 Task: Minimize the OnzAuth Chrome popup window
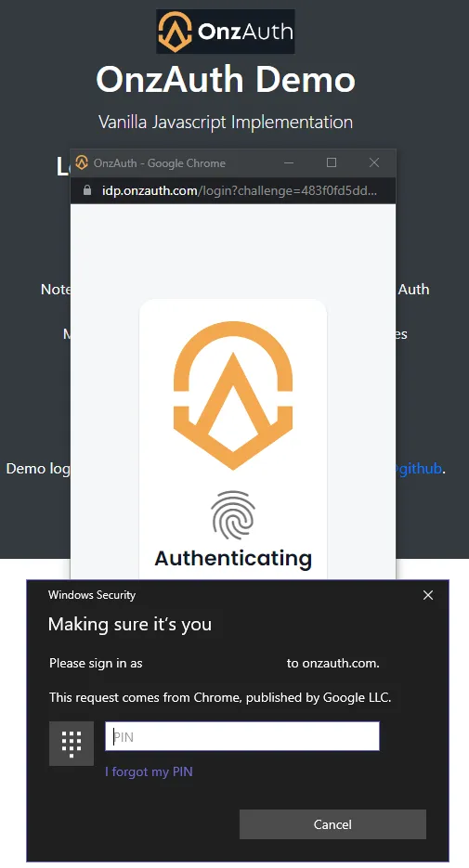289,162
